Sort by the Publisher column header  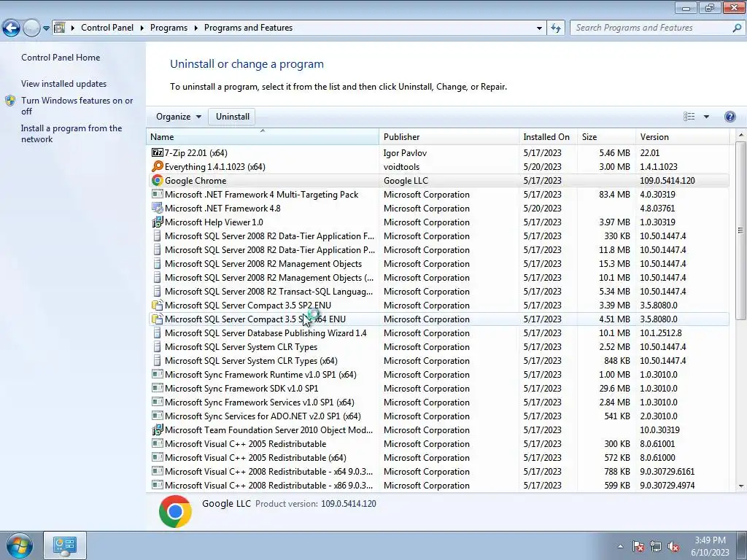[449, 136]
